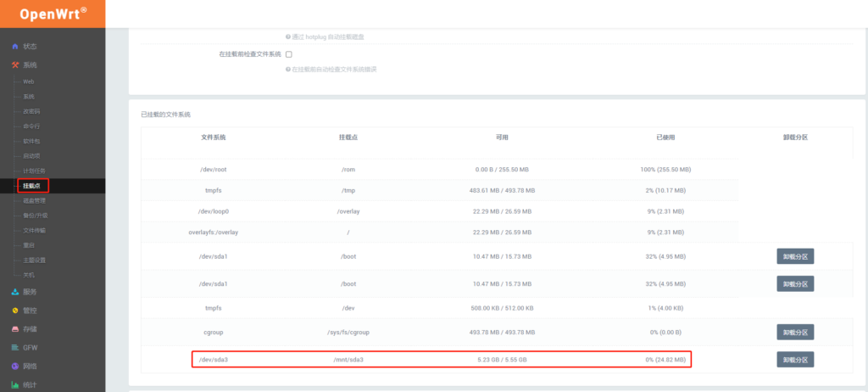Click the 管控 icon in the sidebar
868x392 pixels.
(x=14, y=310)
